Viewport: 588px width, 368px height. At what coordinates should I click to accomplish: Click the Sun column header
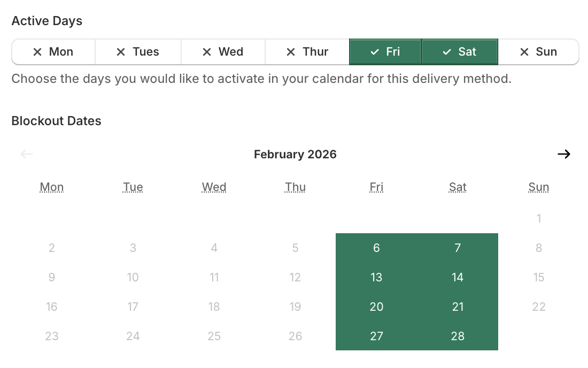click(x=538, y=187)
